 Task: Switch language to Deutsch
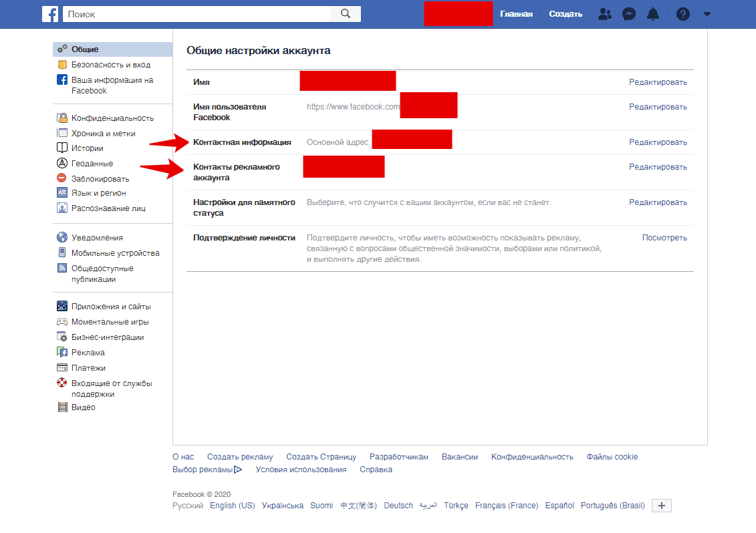[398, 506]
